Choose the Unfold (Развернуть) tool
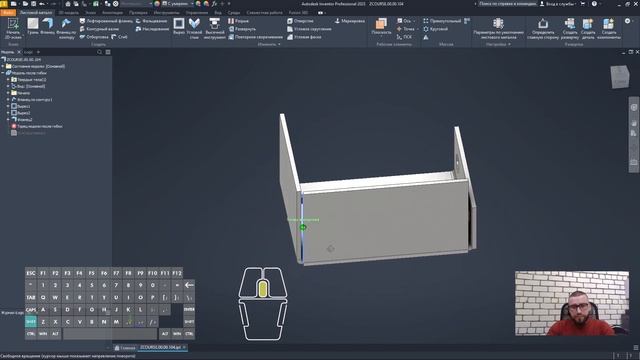This screenshot has height=360, width=640. [242, 29]
